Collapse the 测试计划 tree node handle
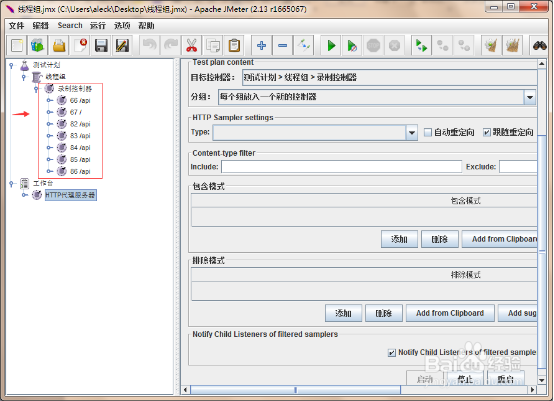 coord(11,65)
